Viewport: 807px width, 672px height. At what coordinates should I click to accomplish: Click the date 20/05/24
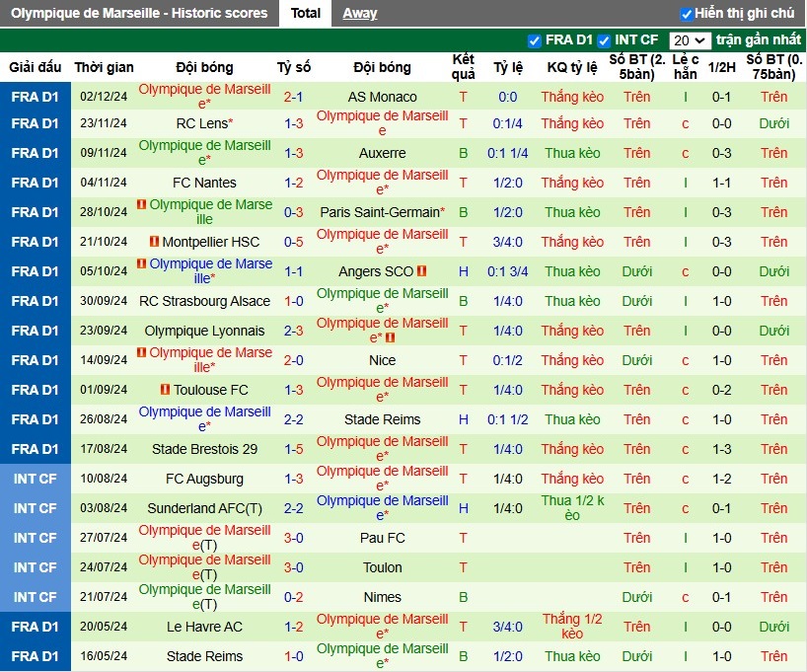tap(104, 627)
